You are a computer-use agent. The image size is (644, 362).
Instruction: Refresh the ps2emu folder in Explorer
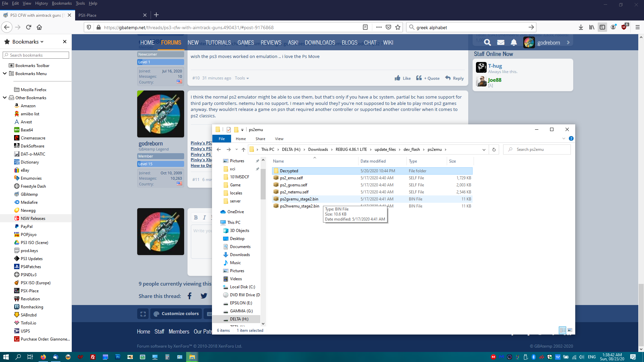(x=494, y=149)
